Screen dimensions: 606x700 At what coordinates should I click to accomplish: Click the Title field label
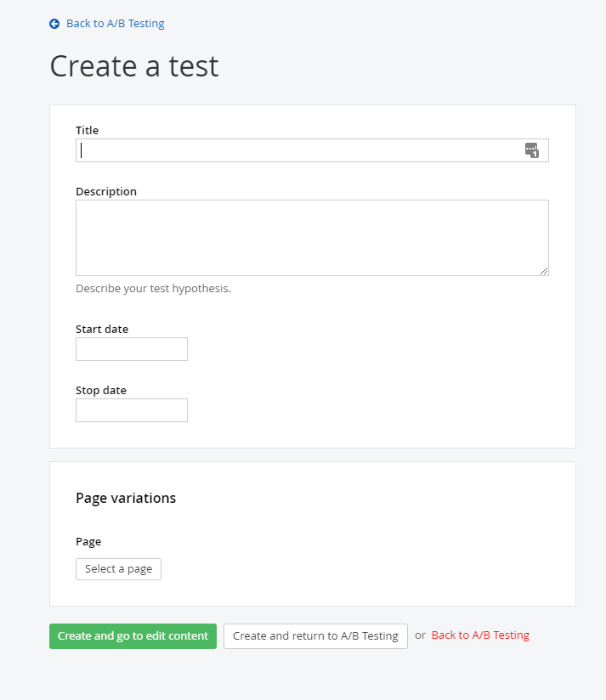click(x=87, y=130)
